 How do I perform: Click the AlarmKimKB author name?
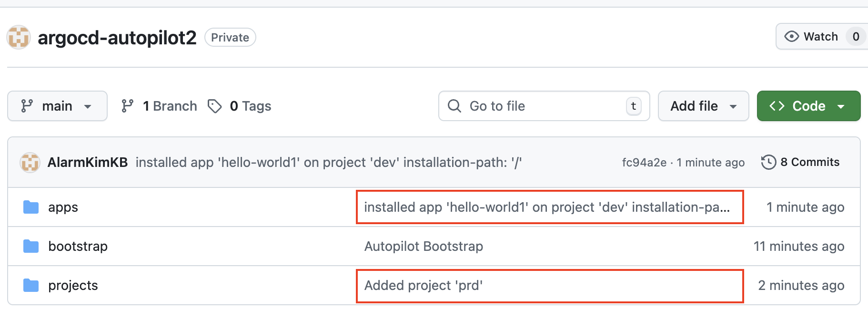click(x=88, y=163)
